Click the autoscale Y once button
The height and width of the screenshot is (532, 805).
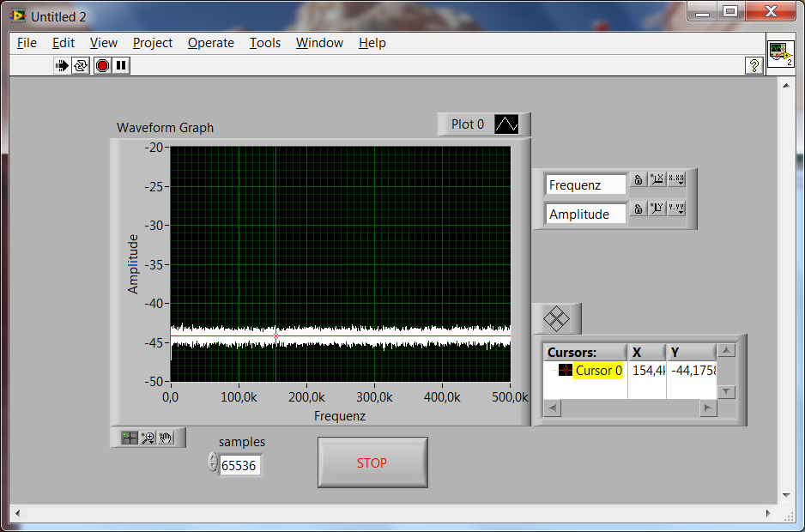point(657,209)
